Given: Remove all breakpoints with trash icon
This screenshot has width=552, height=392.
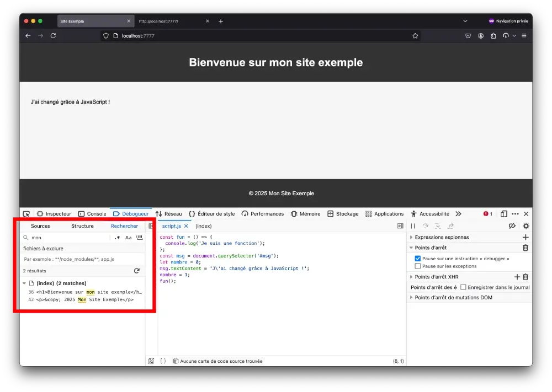Looking at the screenshot, I should [526, 248].
